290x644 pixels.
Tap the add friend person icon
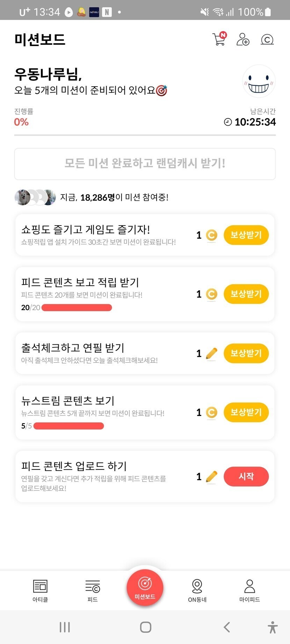pos(243,39)
